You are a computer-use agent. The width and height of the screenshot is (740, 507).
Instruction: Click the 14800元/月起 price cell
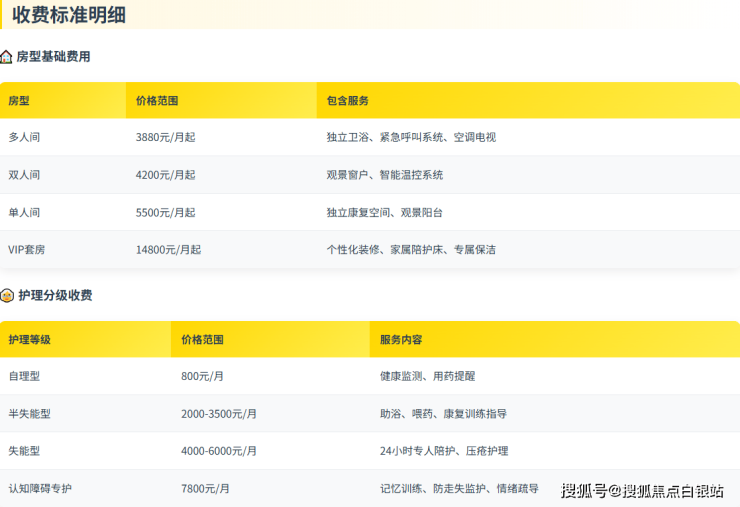[x=168, y=249]
